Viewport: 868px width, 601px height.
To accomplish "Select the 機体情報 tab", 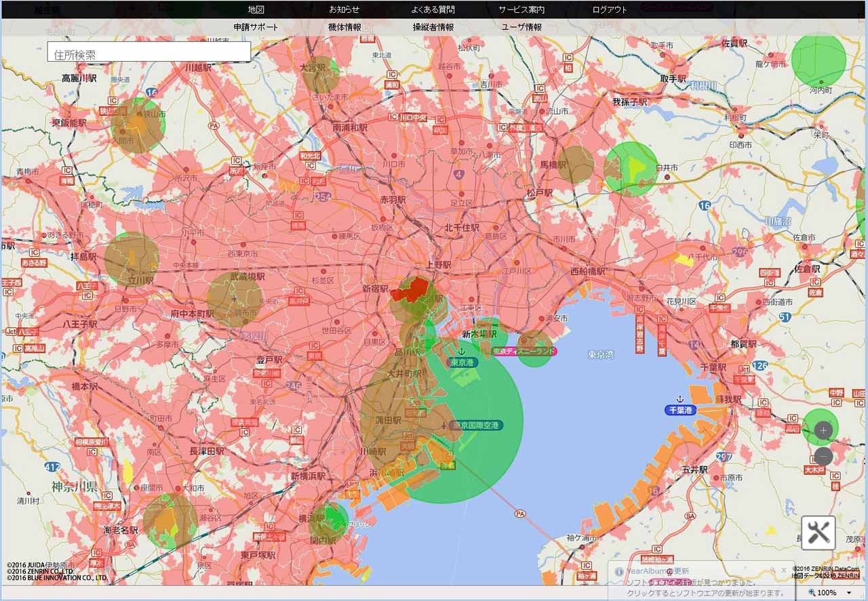I will tap(344, 27).
